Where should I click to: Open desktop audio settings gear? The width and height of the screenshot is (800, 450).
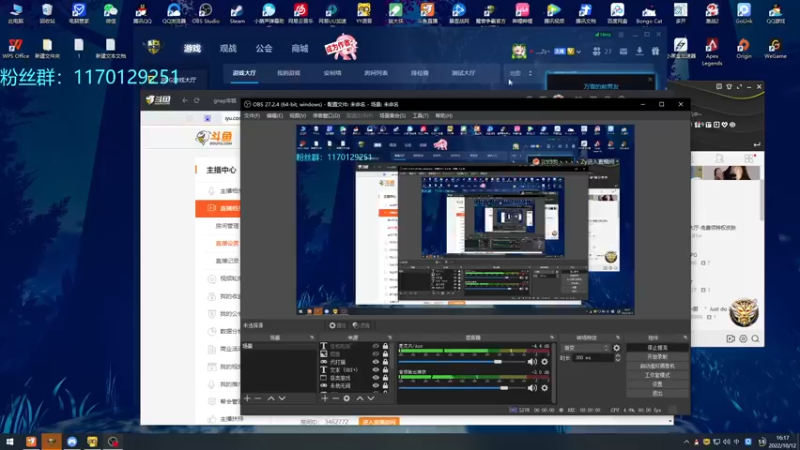click(544, 388)
